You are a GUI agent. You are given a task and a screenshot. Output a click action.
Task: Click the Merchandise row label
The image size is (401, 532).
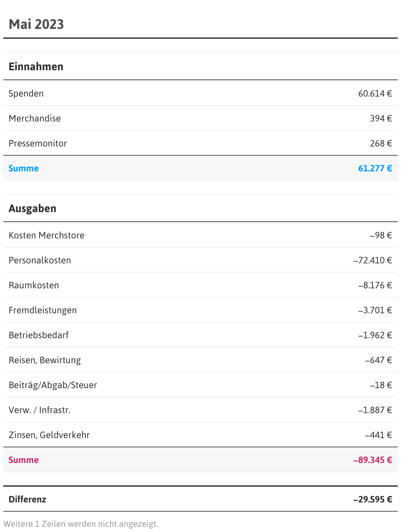[35, 119]
